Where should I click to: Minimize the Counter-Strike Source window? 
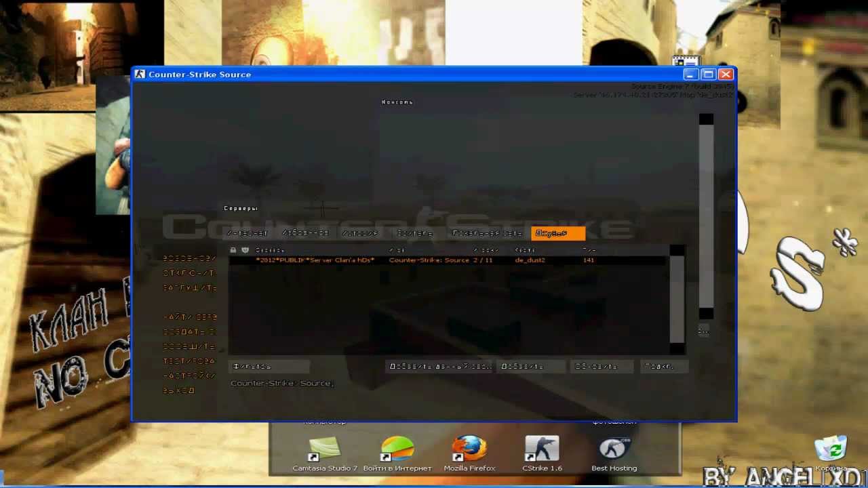pyautogui.click(x=690, y=75)
